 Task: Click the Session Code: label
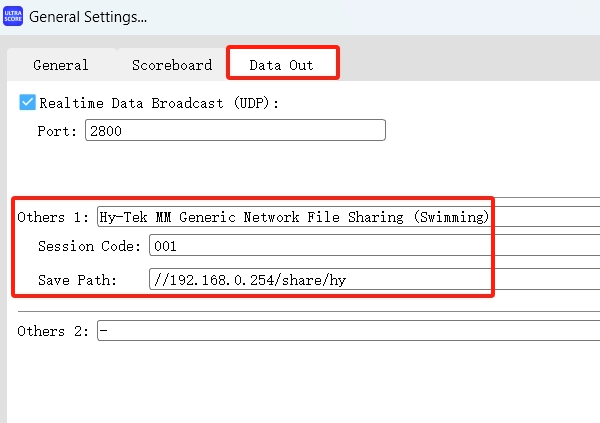90,246
